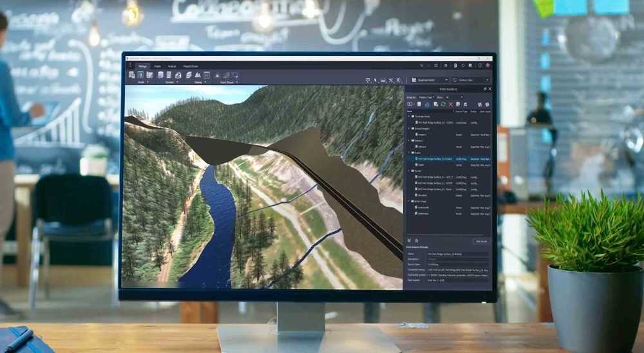Collapse the Water Areas tree group
Image resolution: width=644 pixels, height=353 pixels.
pos(408,201)
